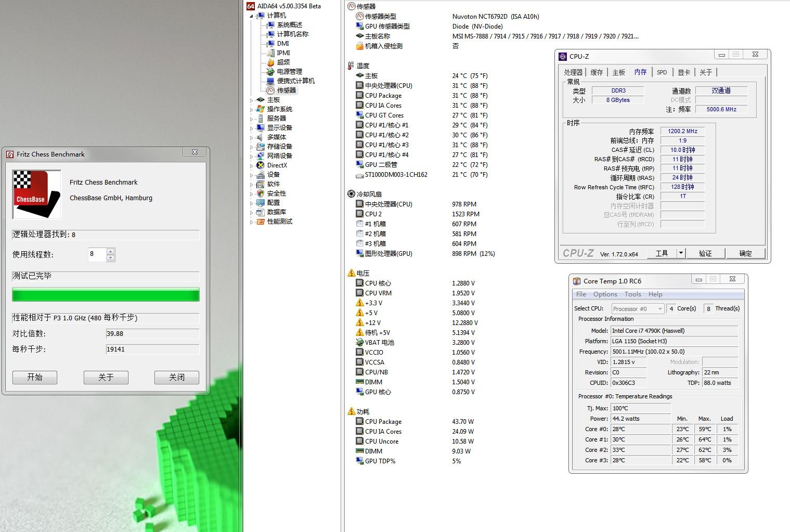Screen dimensions: 790x532
Task: Click the VBAT 电池 battery icon
Action: [x=359, y=342]
